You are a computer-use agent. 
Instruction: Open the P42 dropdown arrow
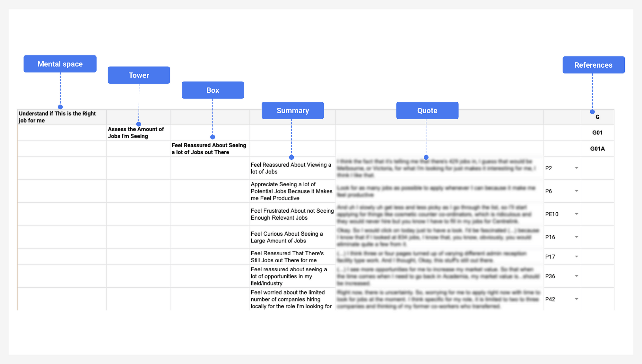point(577,299)
